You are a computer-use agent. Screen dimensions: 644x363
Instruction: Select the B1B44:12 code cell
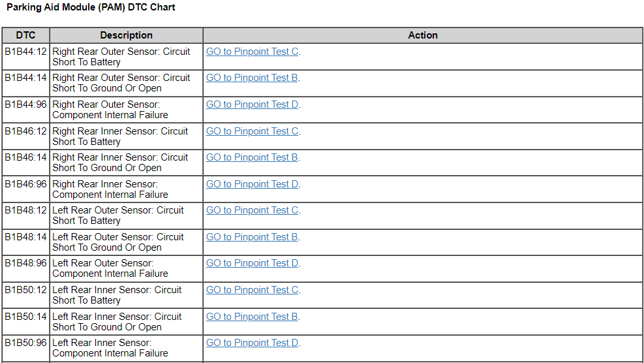pos(26,52)
